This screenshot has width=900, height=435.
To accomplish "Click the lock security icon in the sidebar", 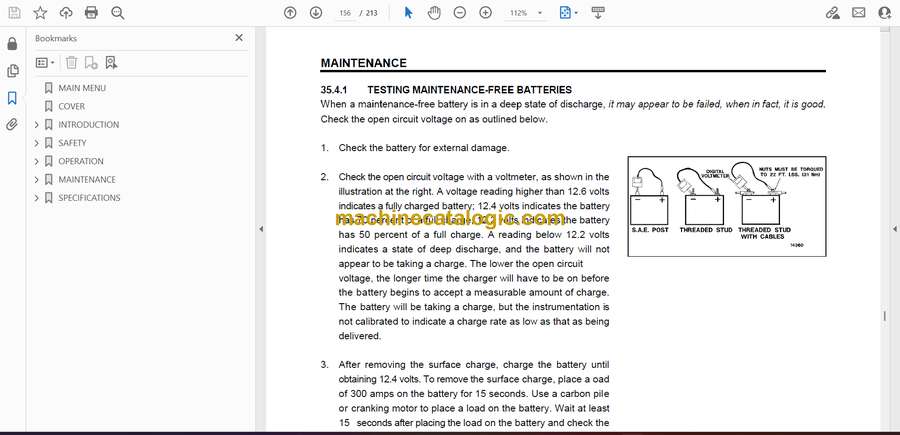I will (x=12, y=44).
